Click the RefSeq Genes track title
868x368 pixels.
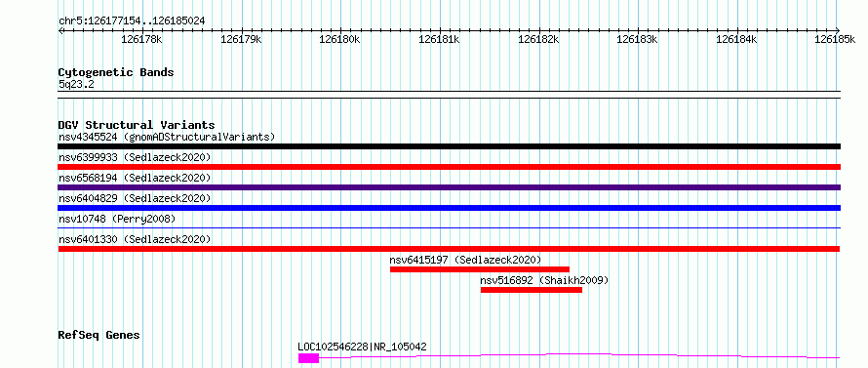[x=99, y=336]
